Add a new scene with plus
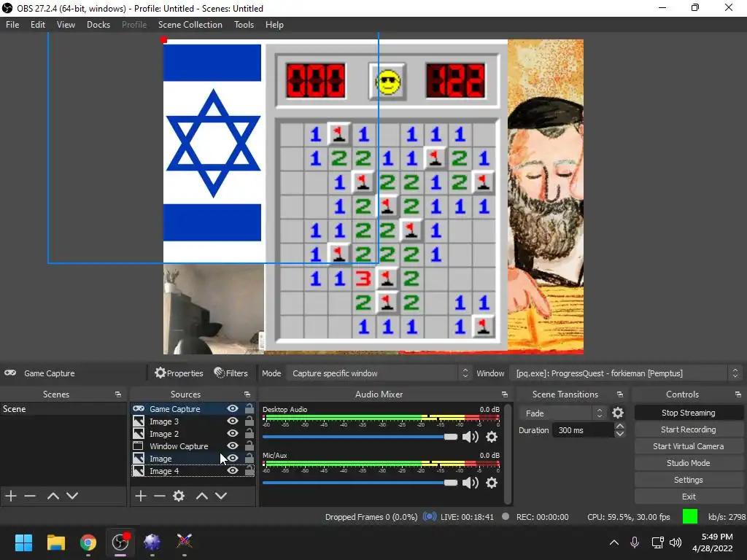The width and height of the screenshot is (747, 560). [11, 496]
